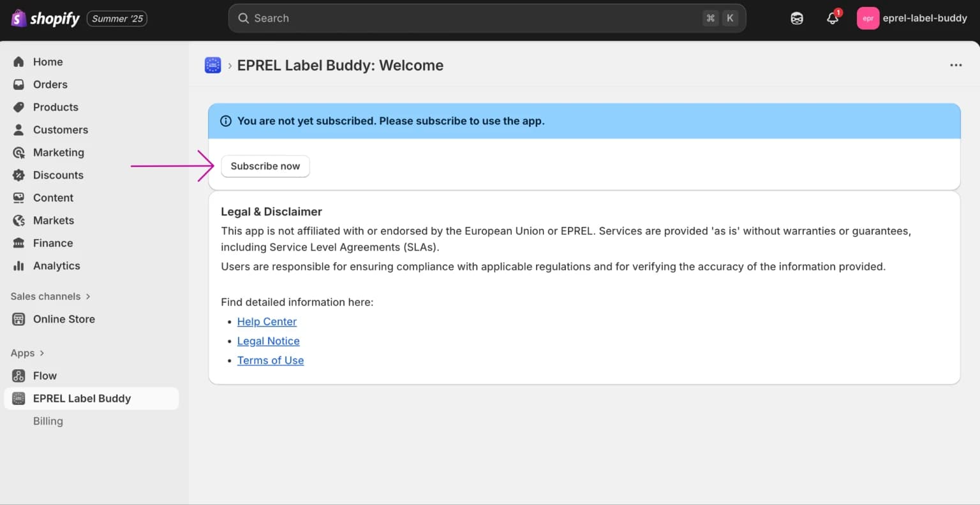Open Home from the sidebar
980x505 pixels.
pos(48,61)
